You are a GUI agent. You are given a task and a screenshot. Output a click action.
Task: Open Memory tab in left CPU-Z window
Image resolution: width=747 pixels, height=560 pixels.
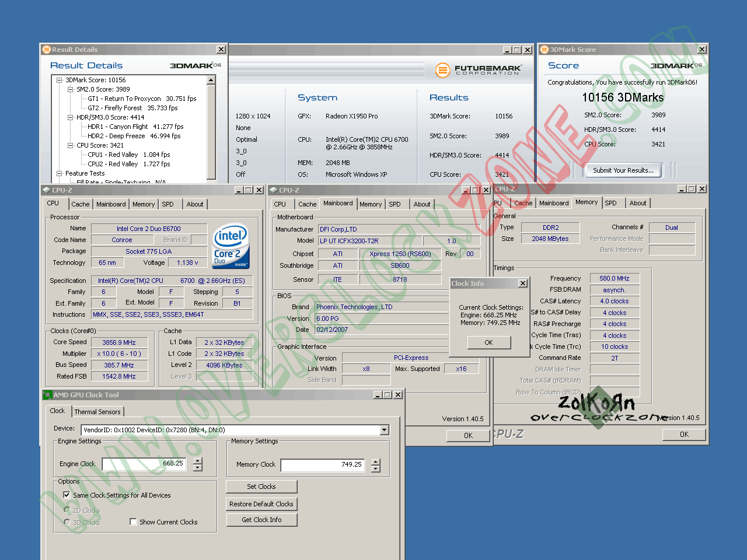tap(144, 204)
